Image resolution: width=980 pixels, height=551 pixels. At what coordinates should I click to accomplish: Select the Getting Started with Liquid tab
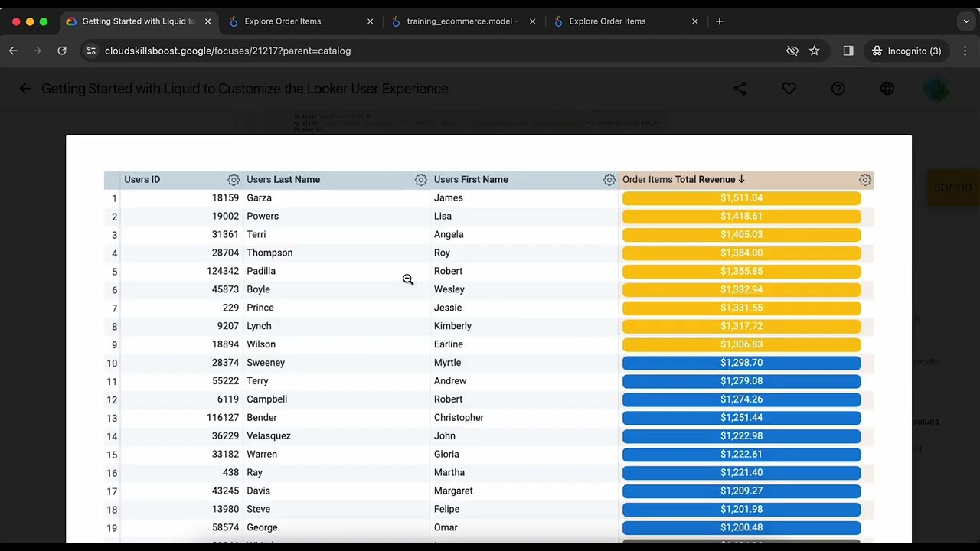138,21
